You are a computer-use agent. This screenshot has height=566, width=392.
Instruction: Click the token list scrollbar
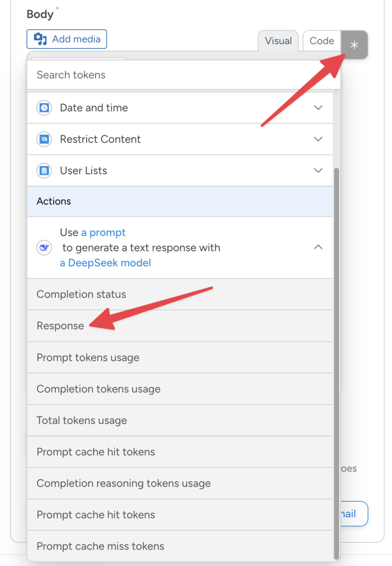click(x=336, y=332)
